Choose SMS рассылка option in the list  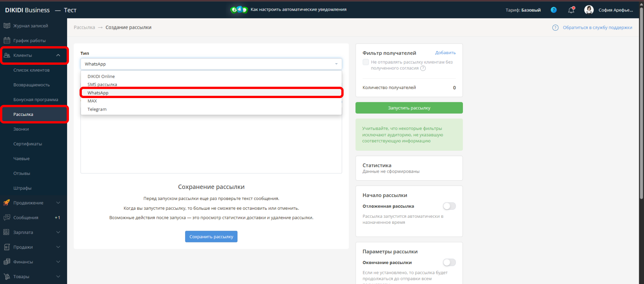102,84
